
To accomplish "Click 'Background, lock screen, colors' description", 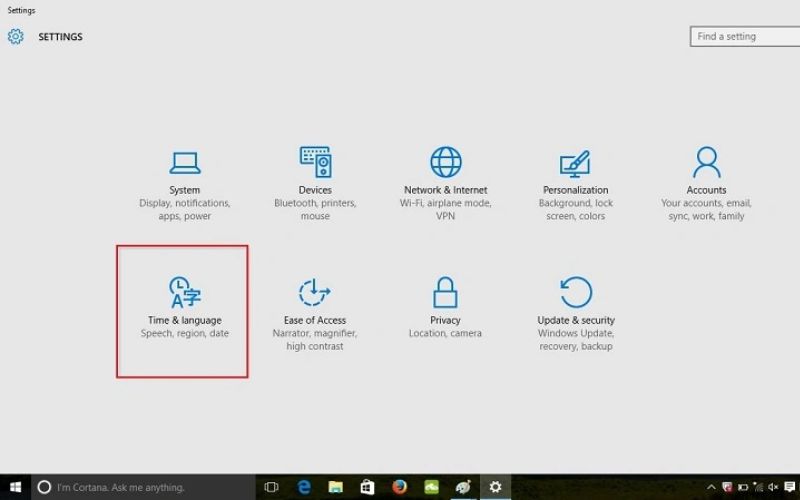I will point(576,210).
